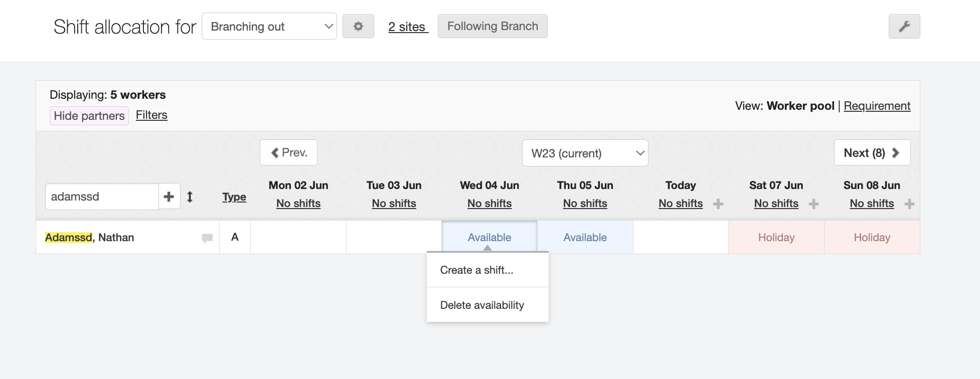The width and height of the screenshot is (980, 379).
Task: Switch view to Requirement
Action: click(877, 106)
